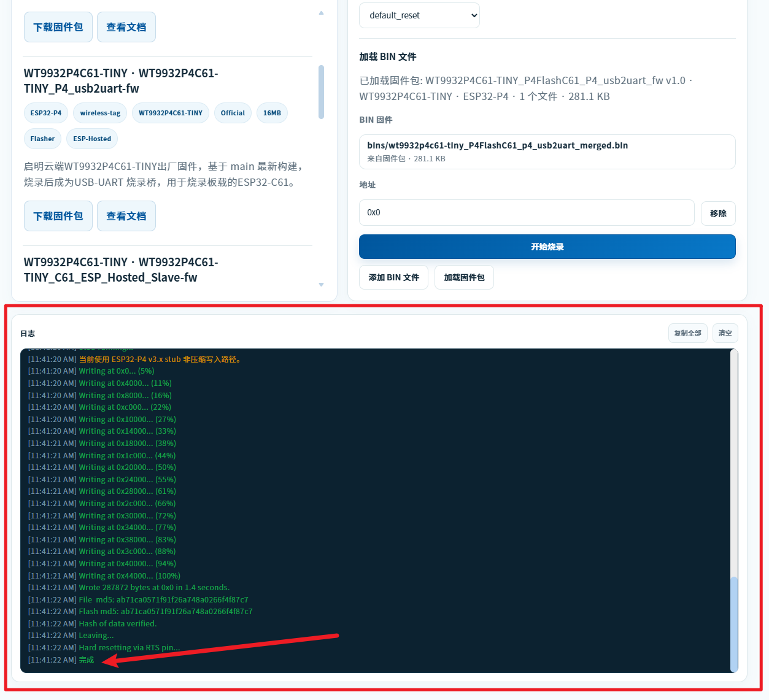Image resolution: width=769 pixels, height=700 pixels.
Task: Click 移除 to remove the BIN file
Action: click(x=718, y=213)
